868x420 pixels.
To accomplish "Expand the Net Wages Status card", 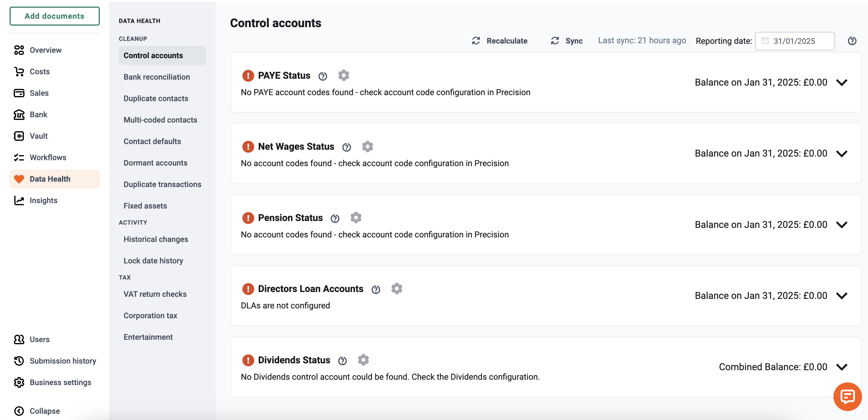I will tap(841, 154).
